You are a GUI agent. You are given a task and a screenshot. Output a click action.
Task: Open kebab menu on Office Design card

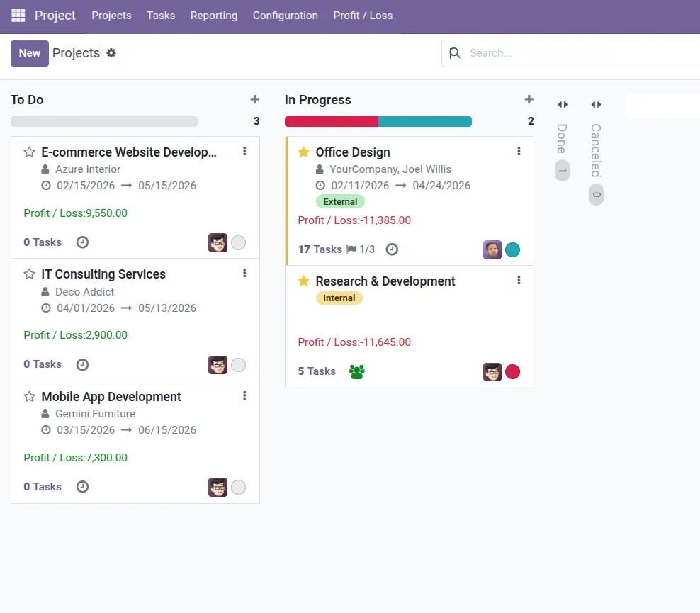tap(519, 151)
